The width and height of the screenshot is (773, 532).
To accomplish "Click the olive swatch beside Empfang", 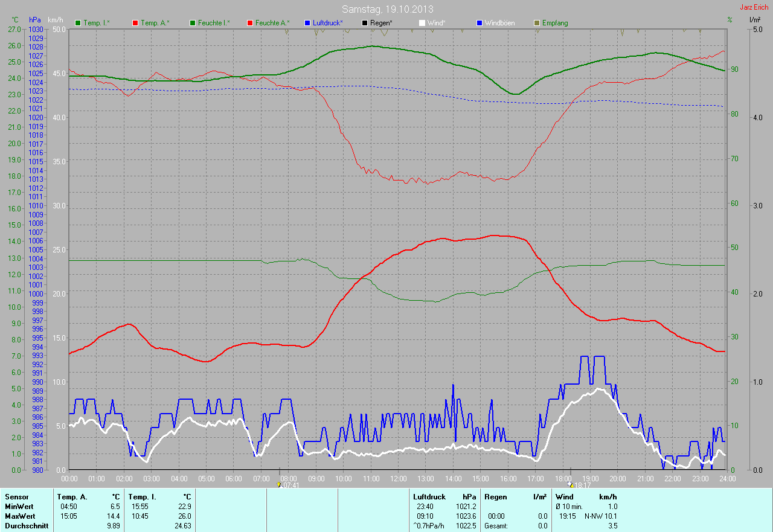I will pyautogui.click(x=537, y=23).
